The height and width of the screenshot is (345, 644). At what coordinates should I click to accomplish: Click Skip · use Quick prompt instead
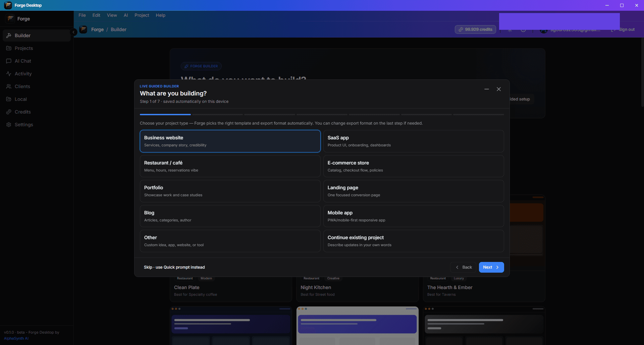[174, 267]
